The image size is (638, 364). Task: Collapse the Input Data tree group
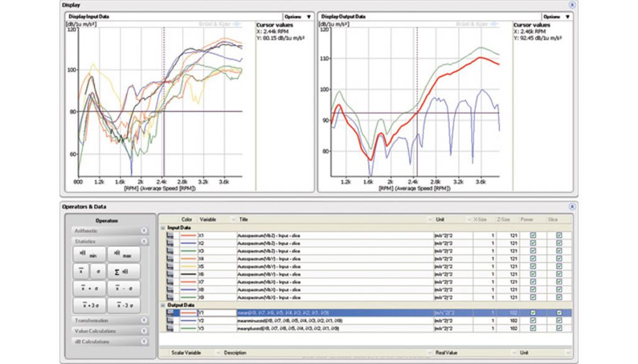[163, 228]
